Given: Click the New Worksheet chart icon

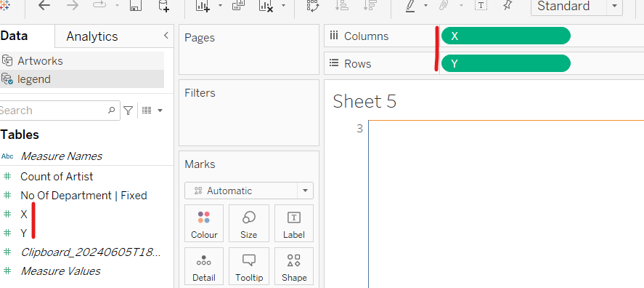Looking at the screenshot, I should point(203,6).
